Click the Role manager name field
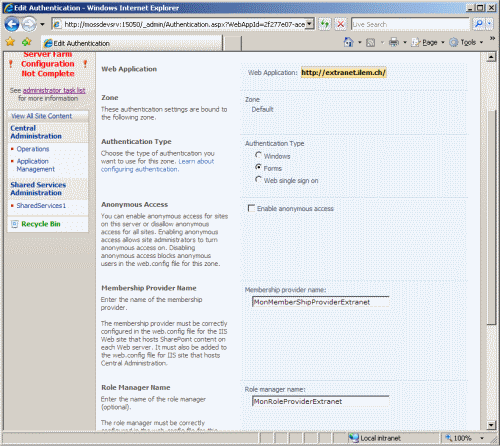Viewport: 500px width, 446px height. tap(321, 401)
